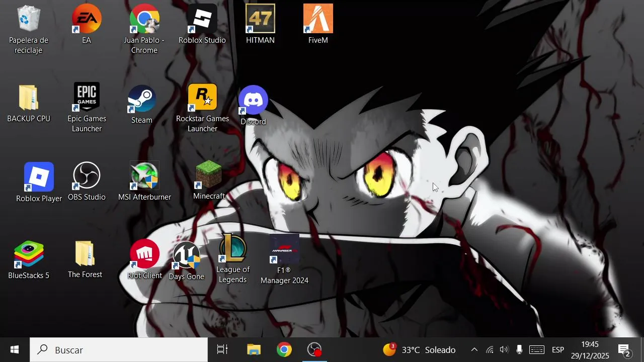Change the ESP input language
The width and height of the screenshot is (644, 362).
click(558, 350)
